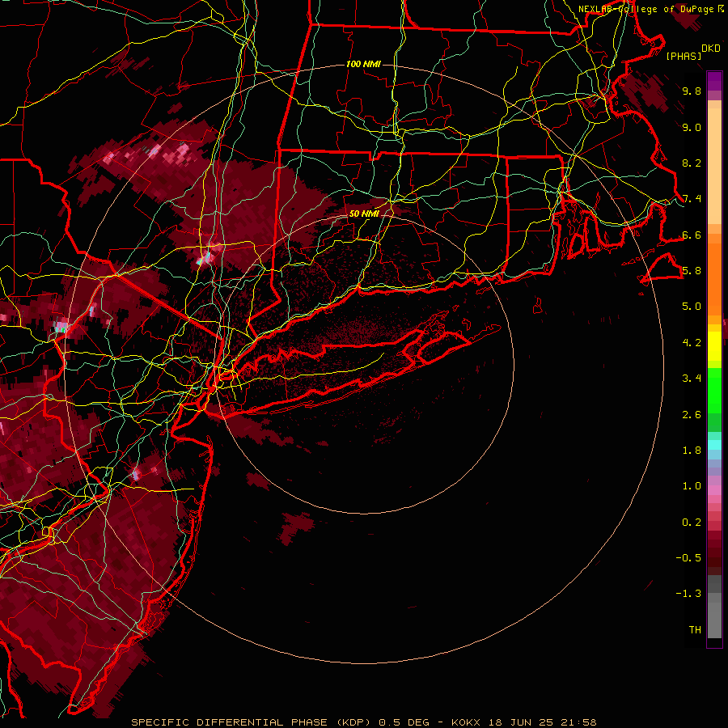This screenshot has height=728, width=728.
Task: Click the KOKX station identifier text
Action: [x=467, y=722]
